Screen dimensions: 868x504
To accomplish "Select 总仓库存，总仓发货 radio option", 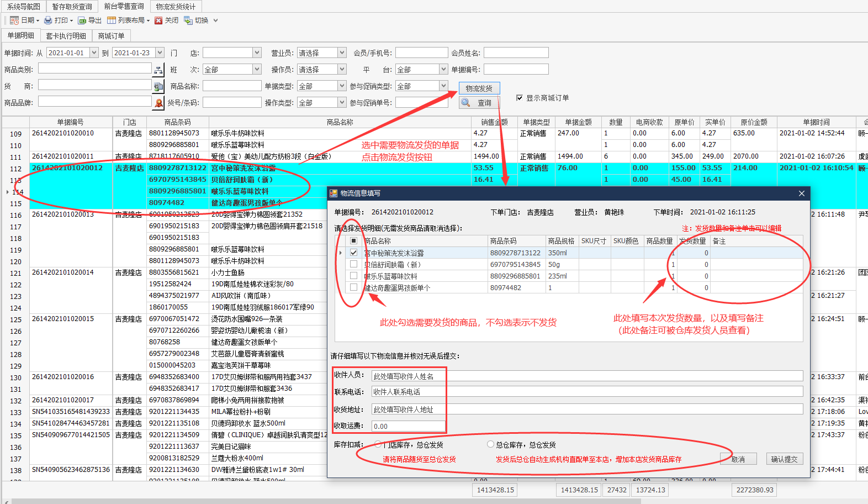I will click(490, 444).
